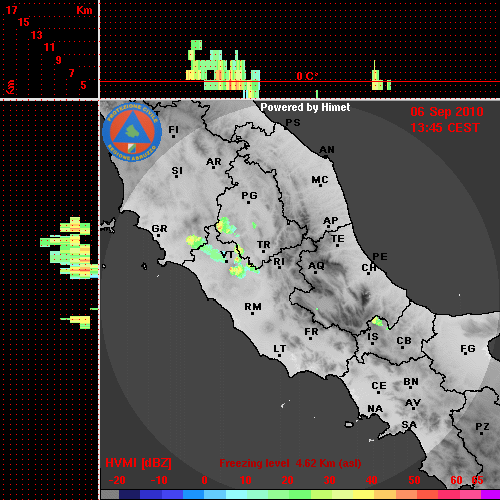The image size is (500, 500).
Task: Click the yellow radar echo east of GR
Action: (195, 242)
